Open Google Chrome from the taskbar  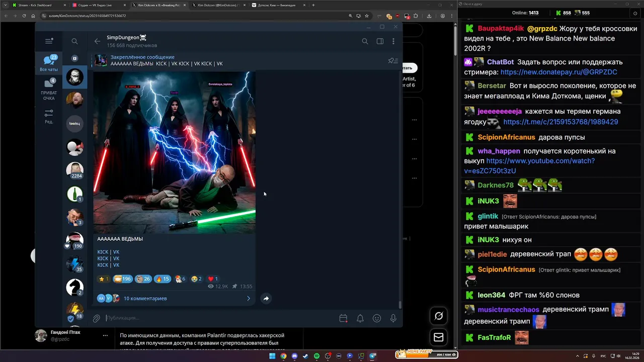pos(283,356)
